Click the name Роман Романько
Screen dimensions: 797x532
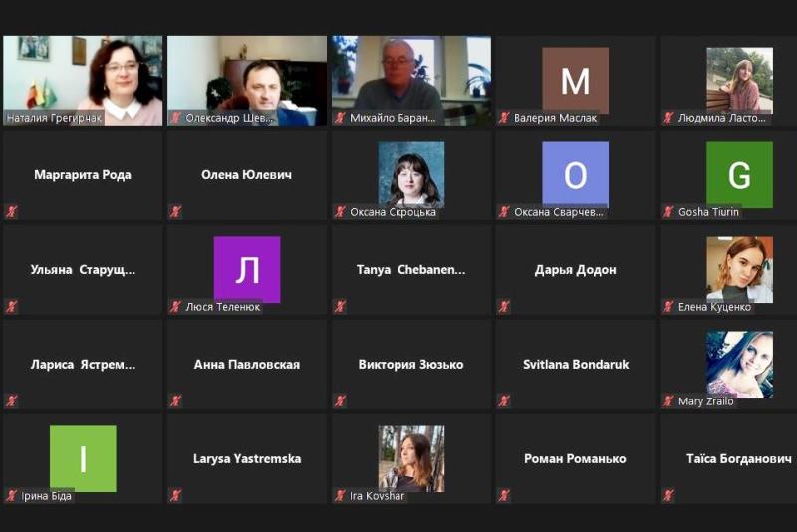576,459
